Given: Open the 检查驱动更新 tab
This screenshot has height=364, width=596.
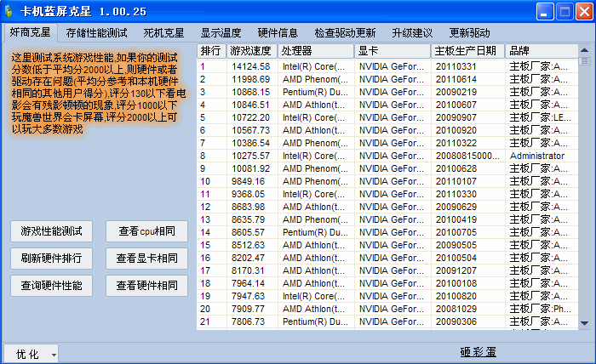Looking at the screenshot, I should tap(345, 33).
